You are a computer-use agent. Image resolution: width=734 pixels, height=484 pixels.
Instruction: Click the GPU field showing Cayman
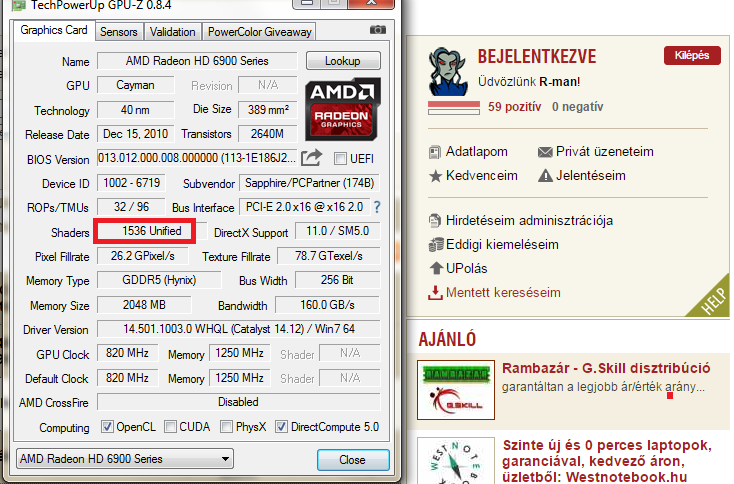click(x=135, y=85)
